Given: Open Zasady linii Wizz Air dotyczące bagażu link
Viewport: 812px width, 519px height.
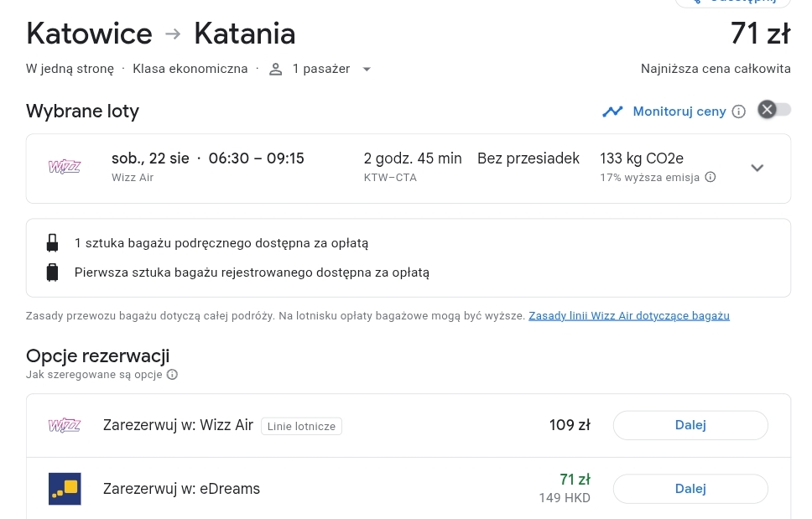Looking at the screenshot, I should [x=628, y=315].
